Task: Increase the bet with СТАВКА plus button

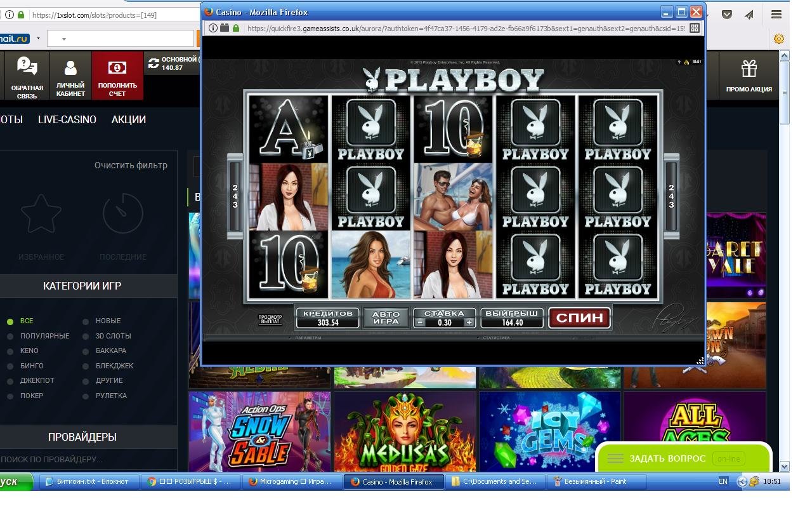Action: pos(469,323)
